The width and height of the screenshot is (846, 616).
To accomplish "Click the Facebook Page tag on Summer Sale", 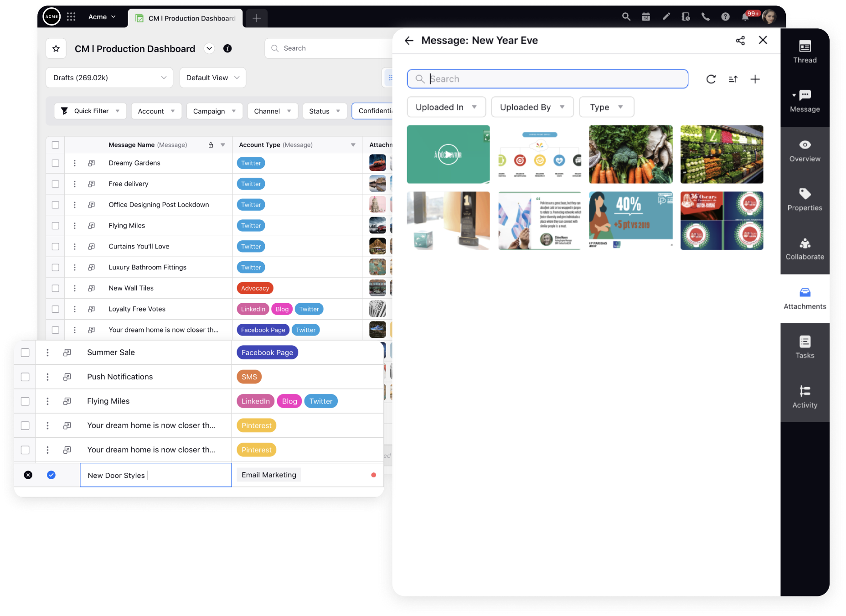I will pyautogui.click(x=268, y=352).
